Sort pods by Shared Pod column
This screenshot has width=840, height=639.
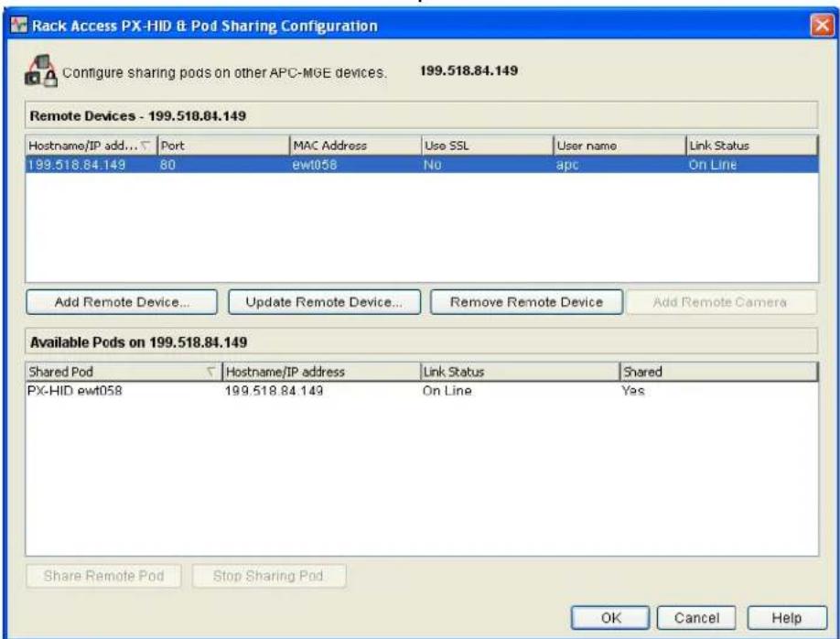pyautogui.click(x=124, y=372)
